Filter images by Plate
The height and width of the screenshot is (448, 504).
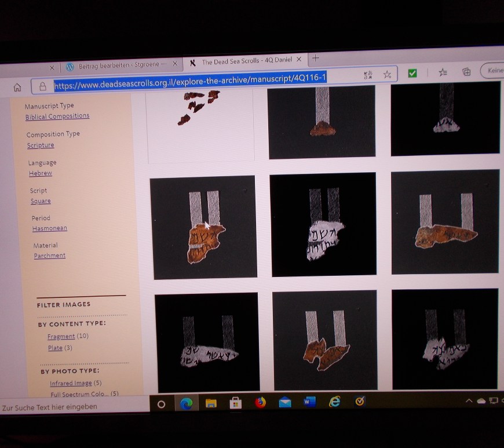click(x=56, y=348)
